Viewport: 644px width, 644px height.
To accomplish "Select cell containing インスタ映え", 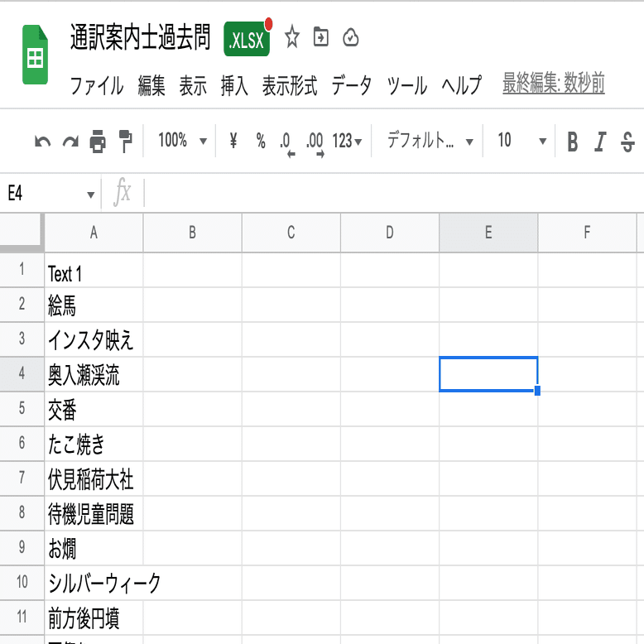I will click(94, 339).
